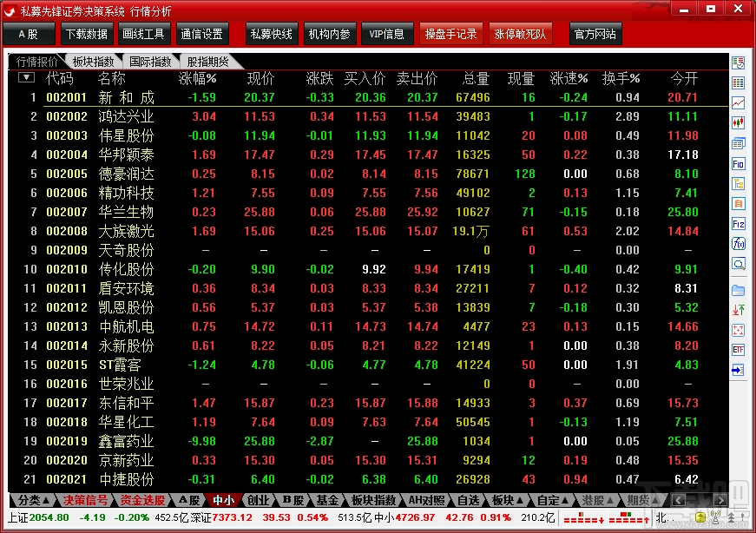Switch to the 行情报价 tab
Image resolution: width=756 pixels, height=533 pixels.
(36, 62)
